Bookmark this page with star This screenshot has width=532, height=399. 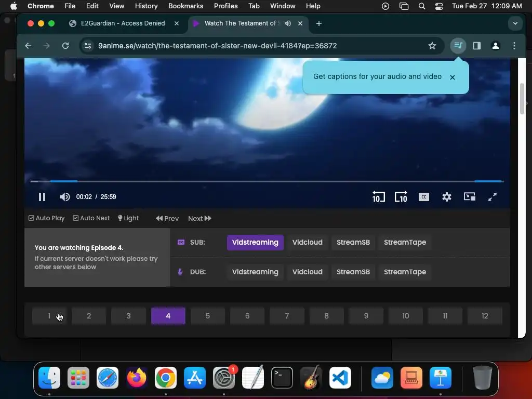[x=432, y=46]
